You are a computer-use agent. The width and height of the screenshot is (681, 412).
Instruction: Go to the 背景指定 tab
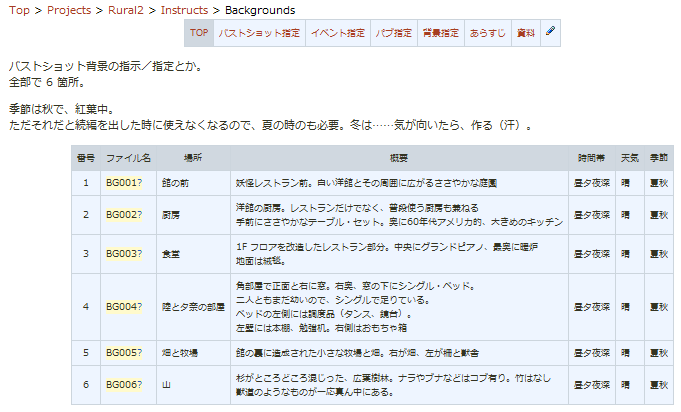[441, 33]
